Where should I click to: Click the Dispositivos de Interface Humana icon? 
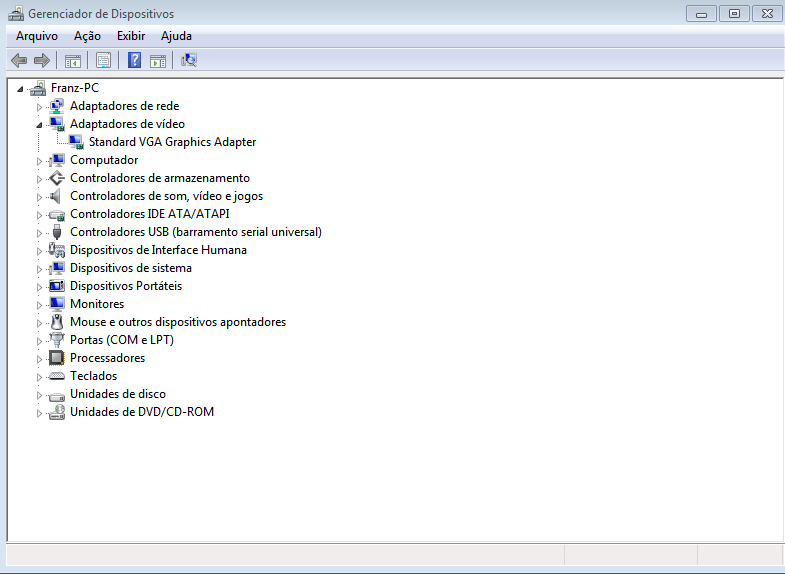(57, 250)
